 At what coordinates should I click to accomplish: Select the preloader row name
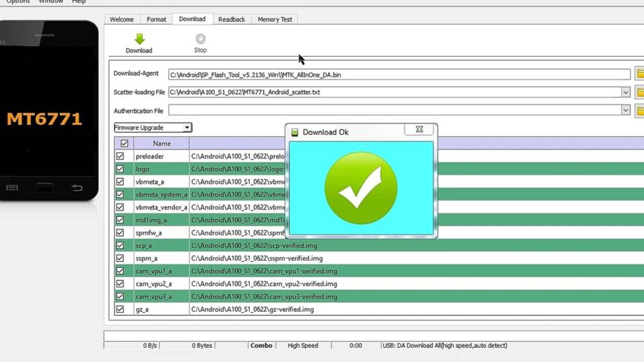click(150, 156)
